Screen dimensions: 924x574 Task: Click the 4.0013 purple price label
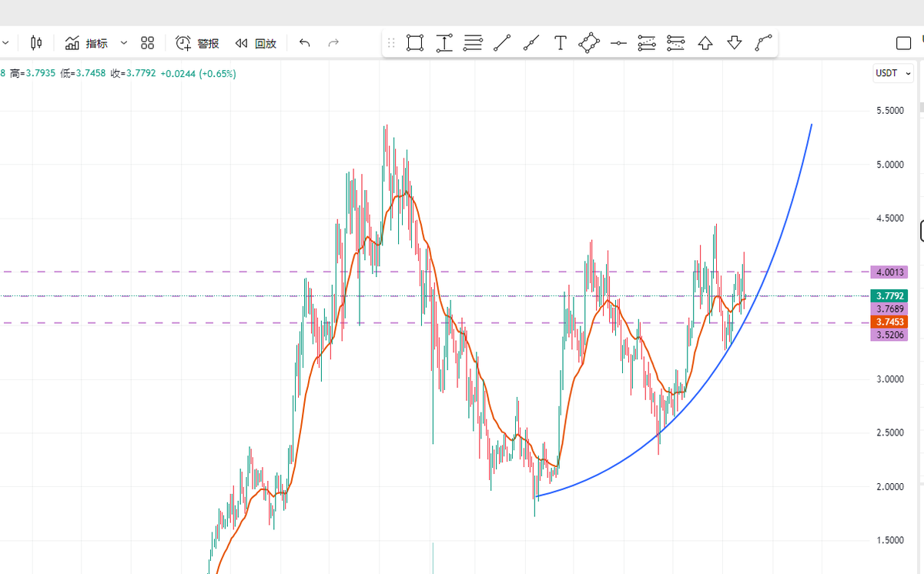tap(889, 272)
